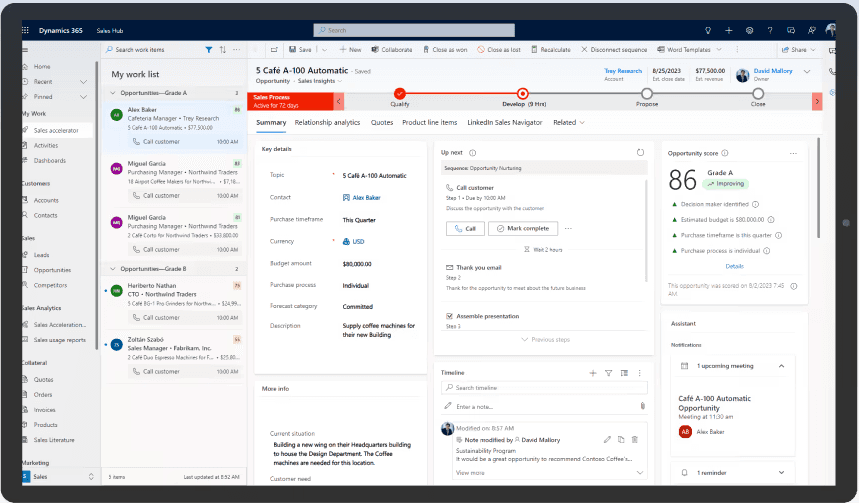Filter the work items list
Viewport: 859px width, 503px height.
[209, 50]
